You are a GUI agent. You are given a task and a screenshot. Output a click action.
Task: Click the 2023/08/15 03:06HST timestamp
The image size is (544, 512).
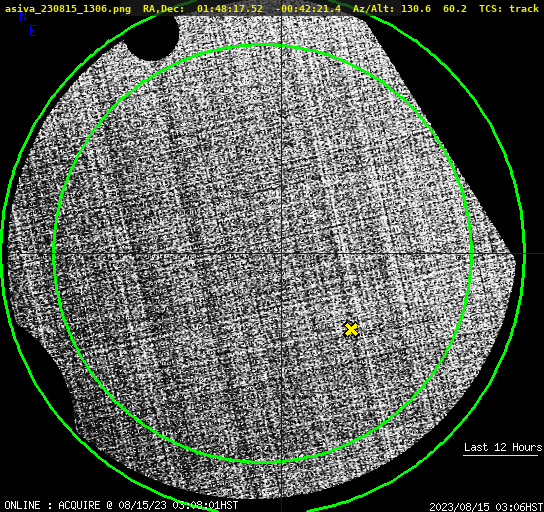[486, 507]
